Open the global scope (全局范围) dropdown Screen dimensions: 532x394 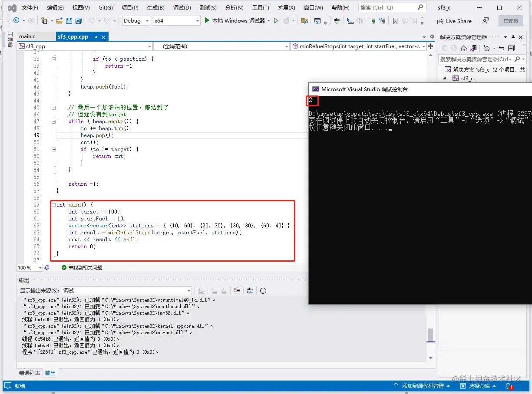pos(221,46)
